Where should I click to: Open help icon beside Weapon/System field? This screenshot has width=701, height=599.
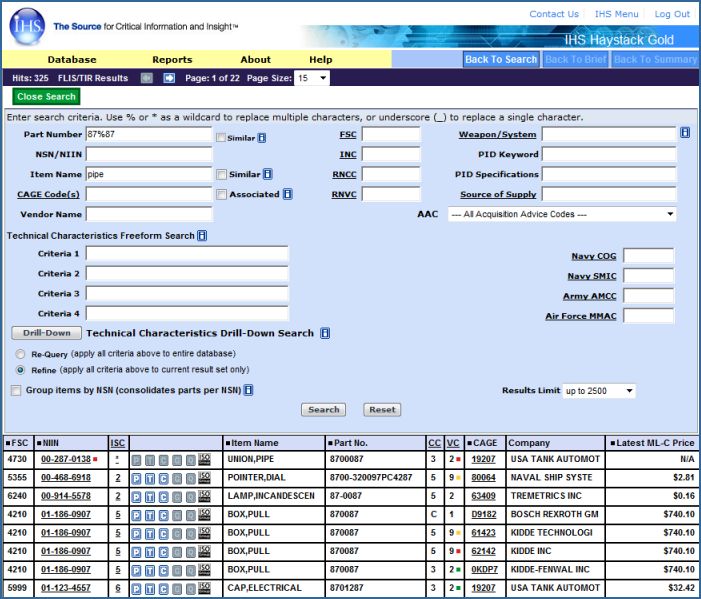685,132
